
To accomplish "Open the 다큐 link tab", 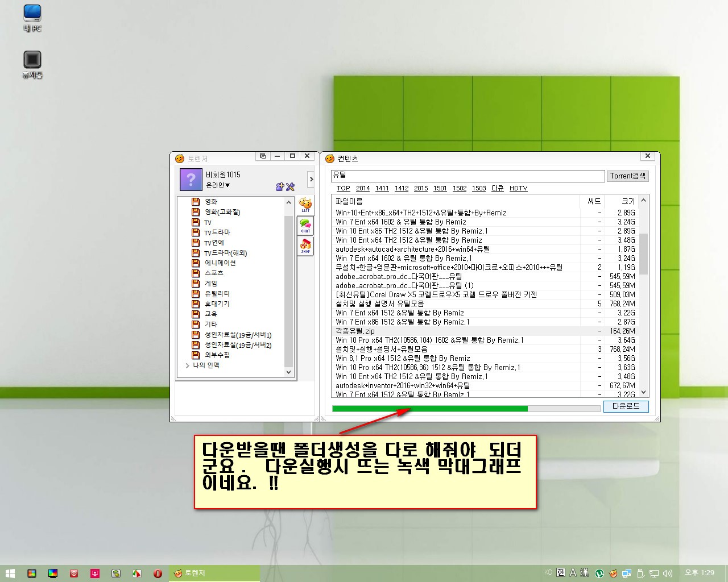I will [x=498, y=188].
